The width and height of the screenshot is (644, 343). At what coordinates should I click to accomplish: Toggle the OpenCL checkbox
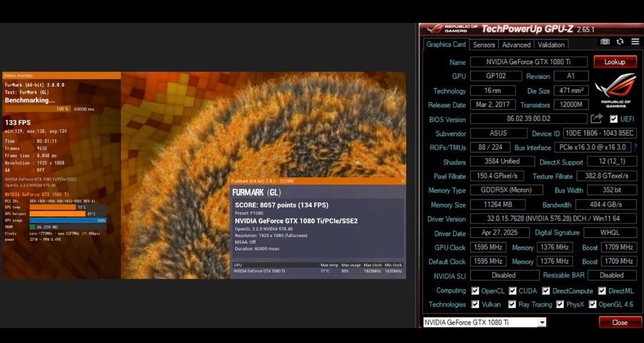475,291
